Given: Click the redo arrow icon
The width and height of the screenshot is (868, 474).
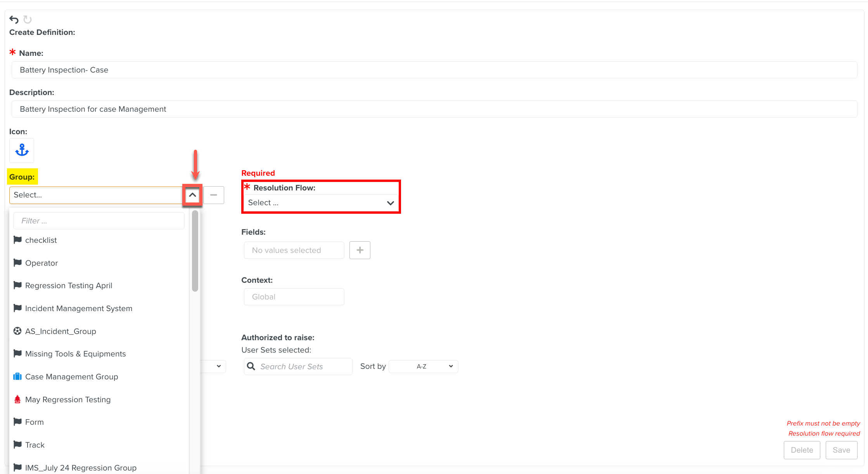Looking at the screenshot, I should click(x=27, y=19).
